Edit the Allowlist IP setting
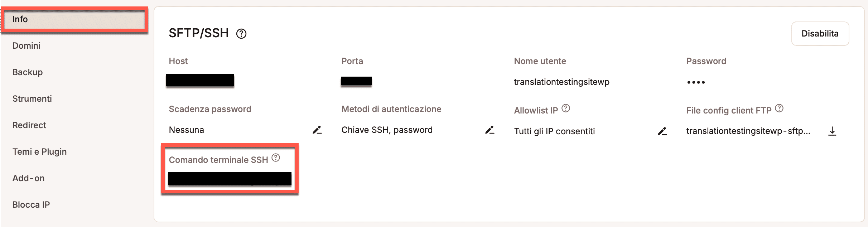This screenshot has height=227, width=868. tap(662, 131)
